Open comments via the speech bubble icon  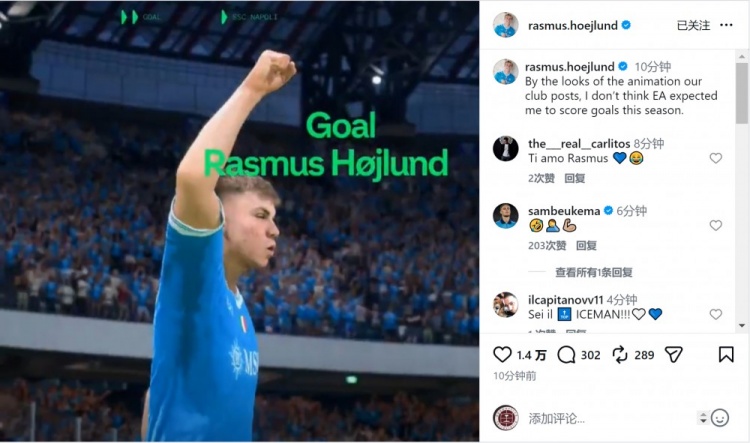566,354
